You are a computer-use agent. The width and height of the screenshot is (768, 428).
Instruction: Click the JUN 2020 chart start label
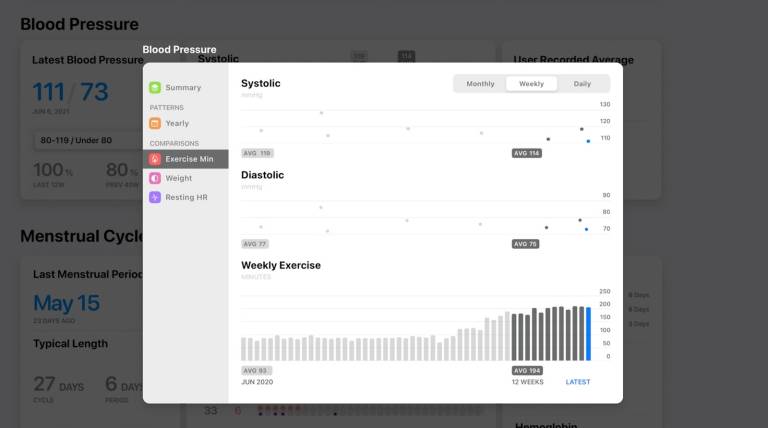pyautogui.click(x=257, y=382)
